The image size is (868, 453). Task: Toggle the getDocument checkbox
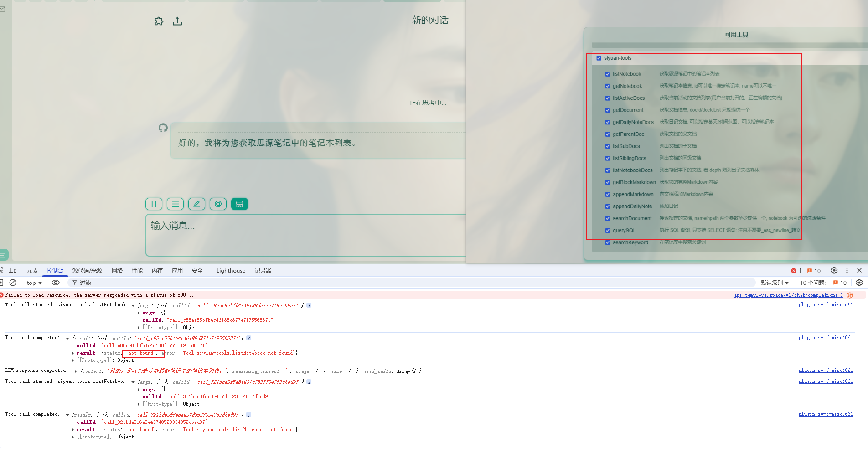(608, 110)
